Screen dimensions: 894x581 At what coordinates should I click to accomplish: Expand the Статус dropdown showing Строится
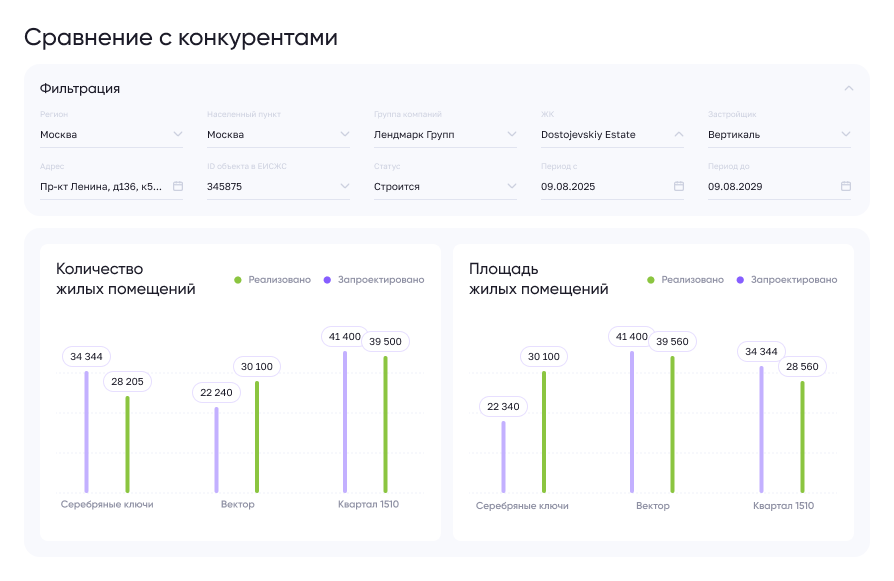point(445,186)
